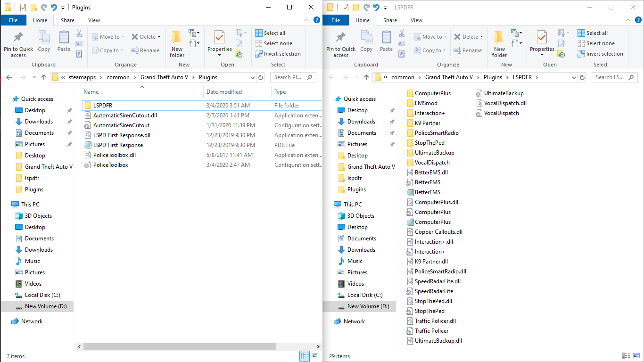Go back in the Plugins window
644x362 pixels.
click(9, 77)
